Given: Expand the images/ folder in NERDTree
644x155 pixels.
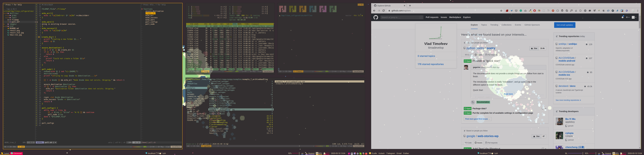Looking at the screenshot, I should tap(4, 24).
